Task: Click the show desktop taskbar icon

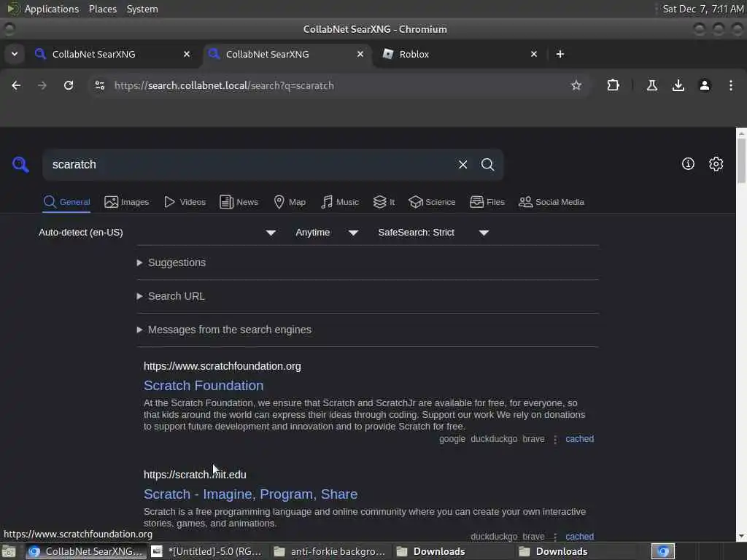Action: [9, 551]
